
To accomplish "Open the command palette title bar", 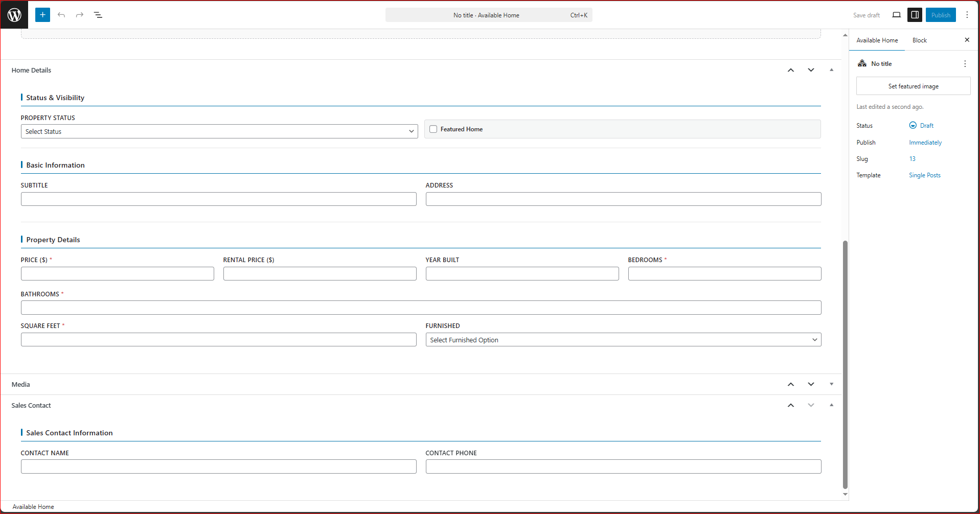I will (x=489, y=15).
